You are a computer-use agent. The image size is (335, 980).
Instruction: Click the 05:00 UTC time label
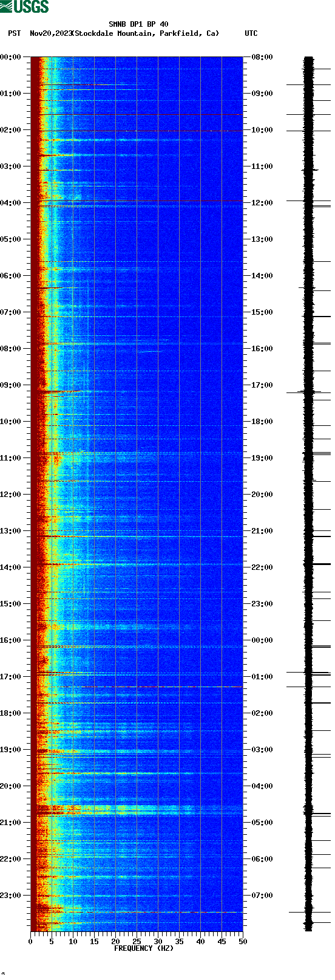pyautogui.click(x=262, y=823)
